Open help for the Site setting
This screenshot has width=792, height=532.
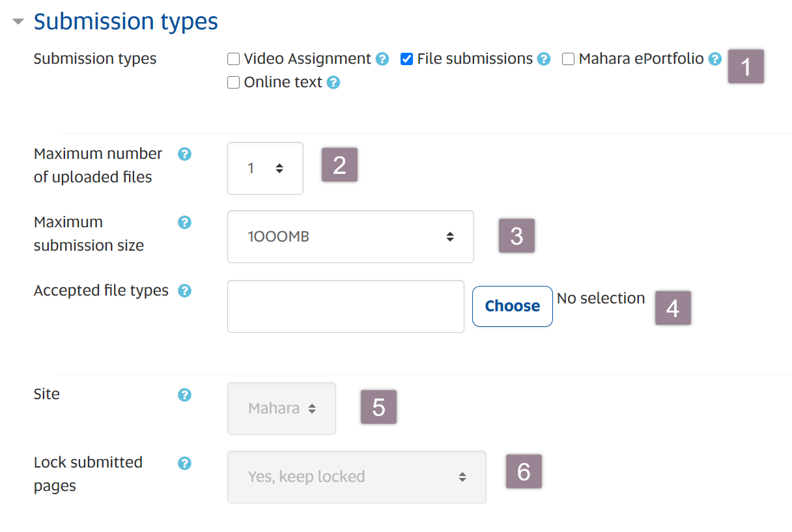pyautogui.click(x=184, y=395)
